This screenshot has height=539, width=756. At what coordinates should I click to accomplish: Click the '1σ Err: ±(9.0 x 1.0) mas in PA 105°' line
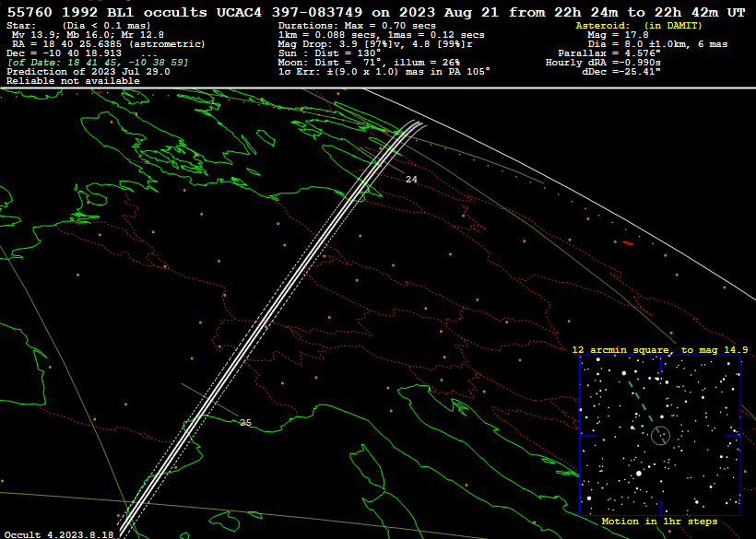pos(384,71)
